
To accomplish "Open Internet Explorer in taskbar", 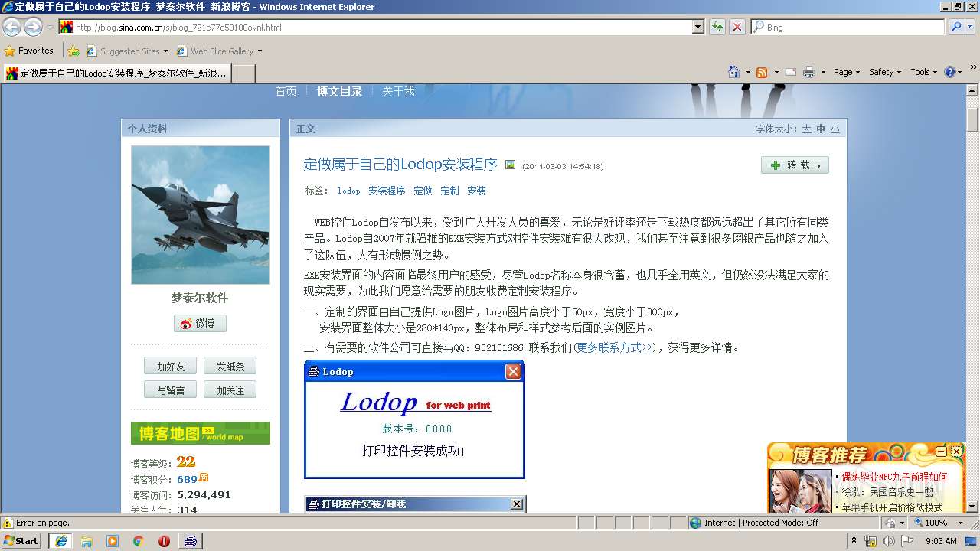I will [60, 541].
